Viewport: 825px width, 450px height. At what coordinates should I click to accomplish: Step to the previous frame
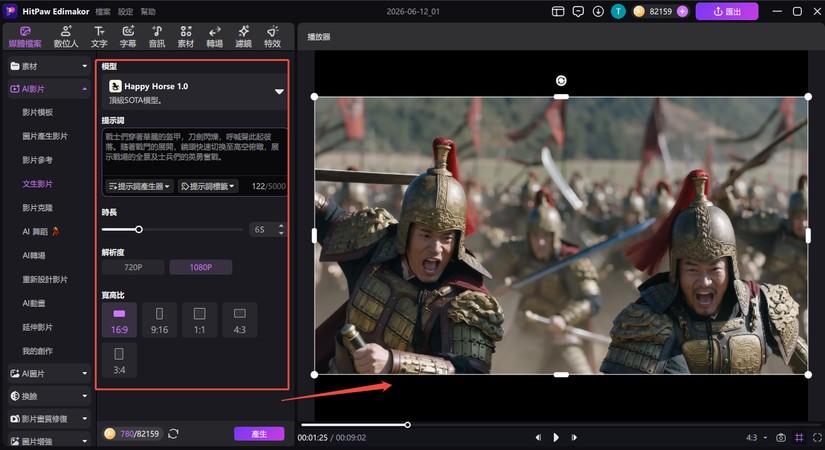538,437
